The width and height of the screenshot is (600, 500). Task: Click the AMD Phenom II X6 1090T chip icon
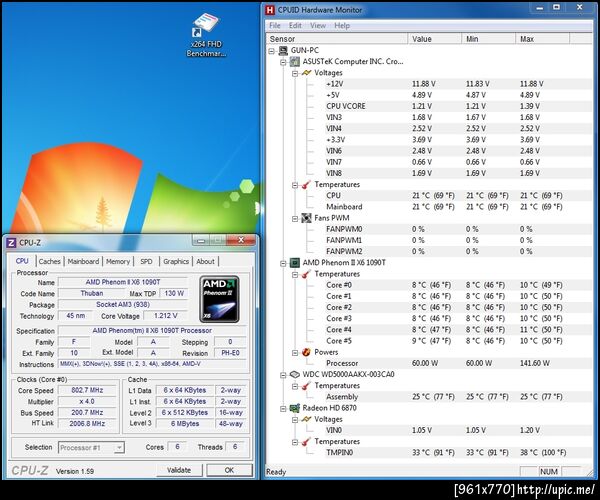point(295,263)
